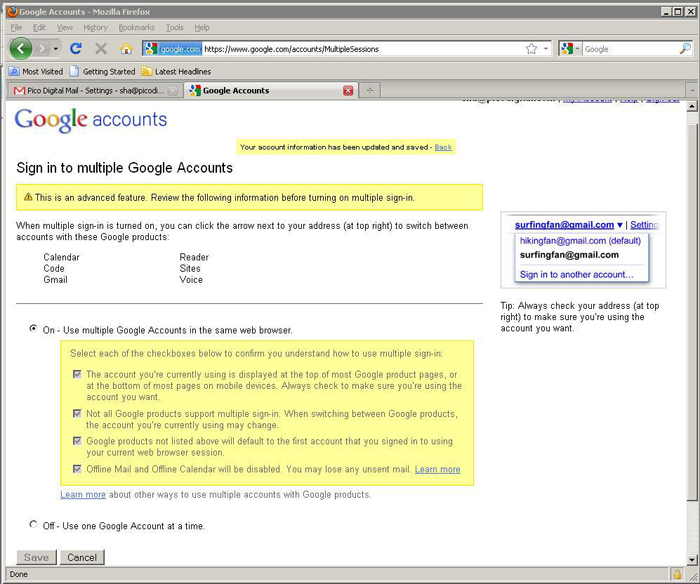
Task: Open the search engine selector dropdown
Action: tap(570, 49)
